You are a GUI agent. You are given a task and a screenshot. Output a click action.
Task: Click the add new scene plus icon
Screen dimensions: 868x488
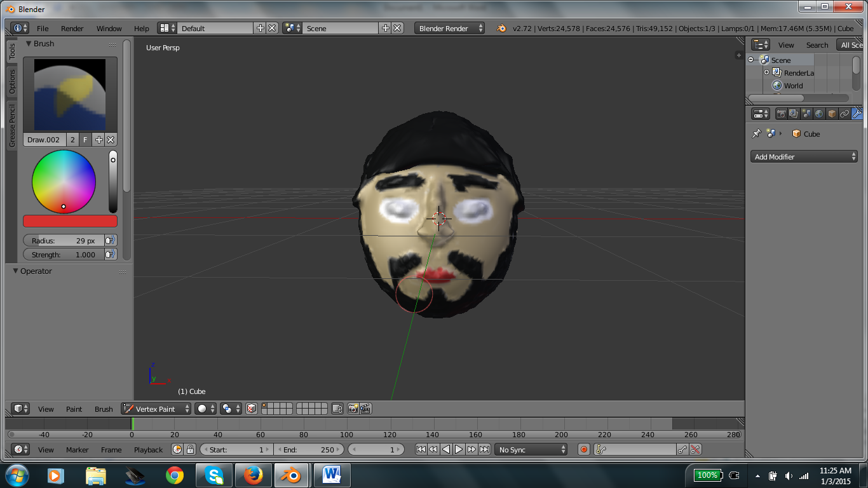pos(386,28)
